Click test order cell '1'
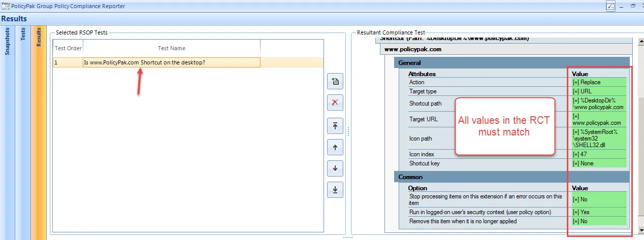The height and width of the screenshot is (240, 644). 68,62
